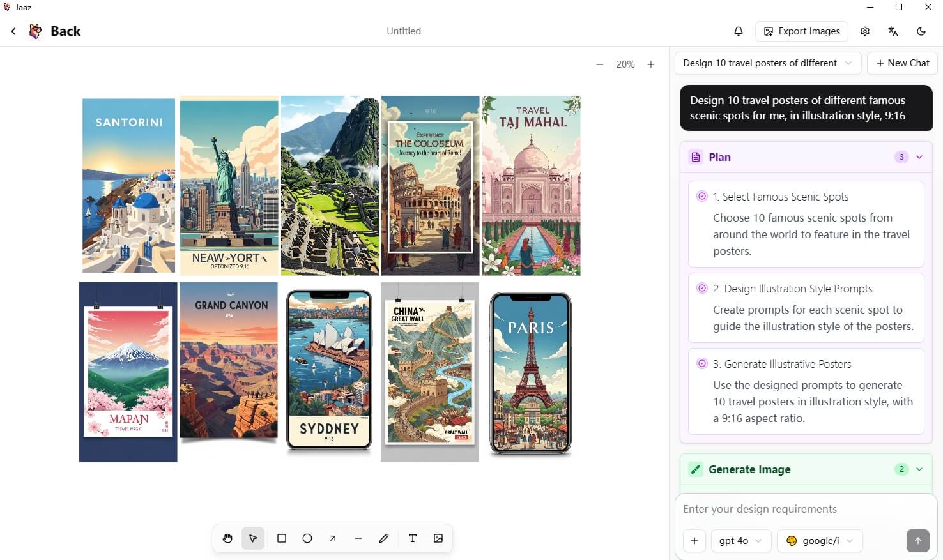The height and width of the screenshot is (560, 943).
Task: Maximize the Jaaz window
Action: (899, 7)
